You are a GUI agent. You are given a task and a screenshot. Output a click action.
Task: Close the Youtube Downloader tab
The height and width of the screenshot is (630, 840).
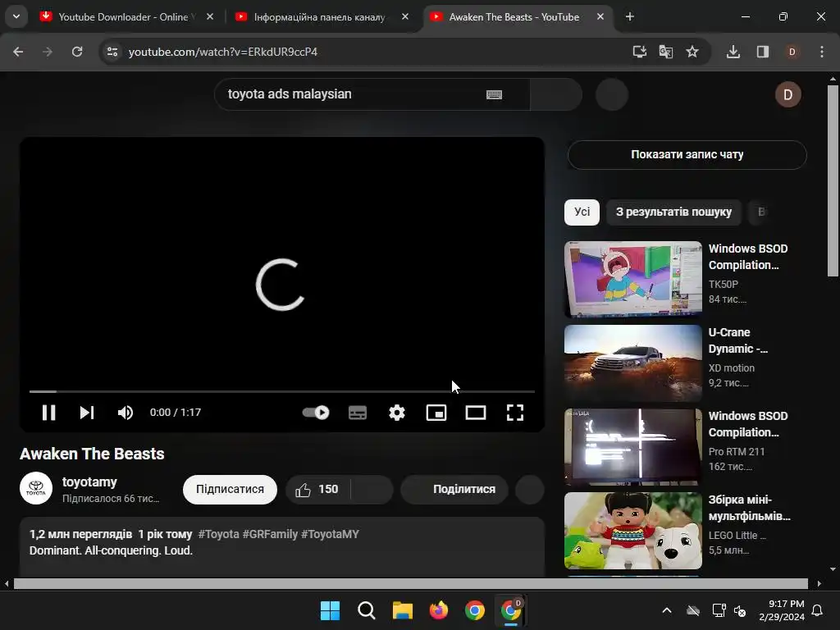click(210, 16)
